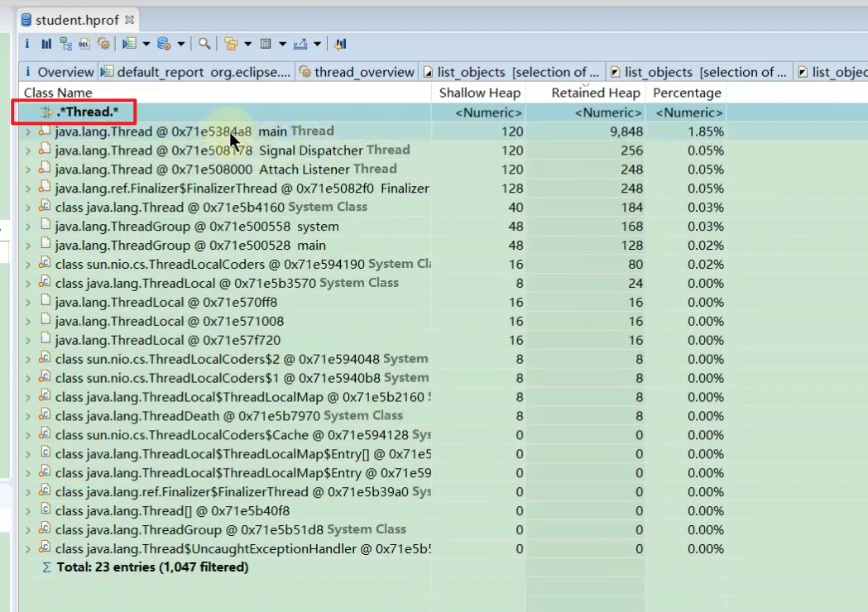Select class java.lang.ThreadDeath entry
The image size is (868, 612).
pos(229,416)
